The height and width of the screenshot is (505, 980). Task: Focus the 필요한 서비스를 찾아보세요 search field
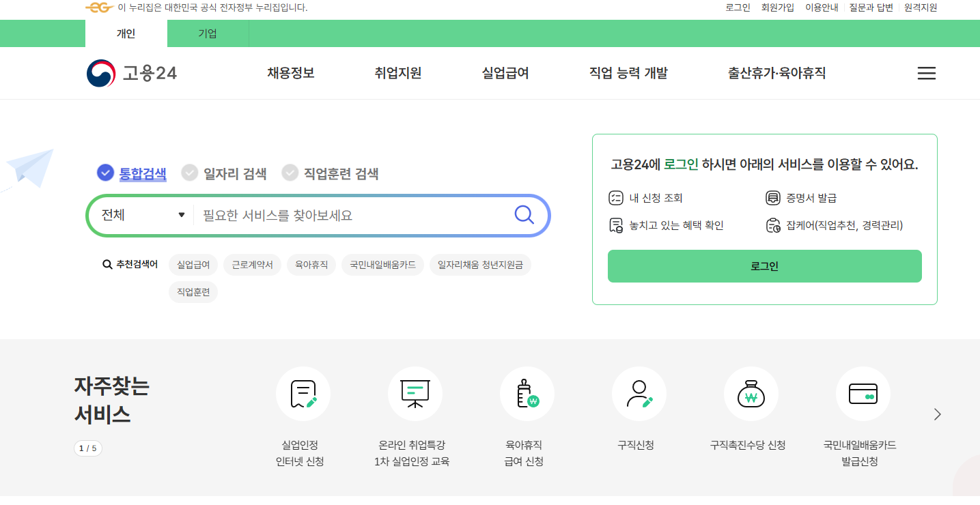pos(352,216)
